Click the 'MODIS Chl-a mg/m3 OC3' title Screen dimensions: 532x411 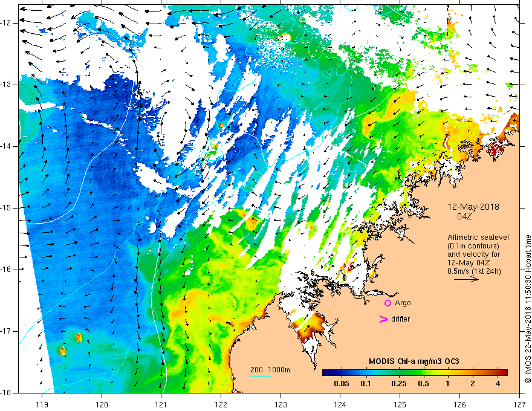[414, 361]
